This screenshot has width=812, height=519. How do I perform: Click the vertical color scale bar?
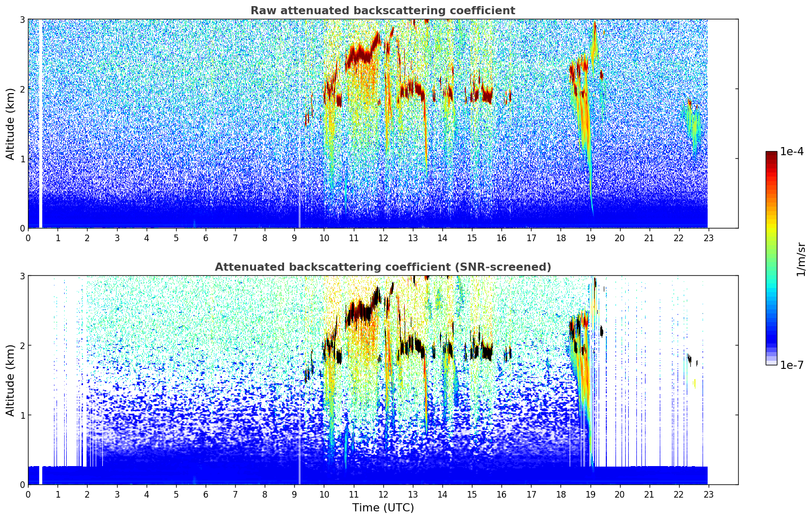(771, 258)
